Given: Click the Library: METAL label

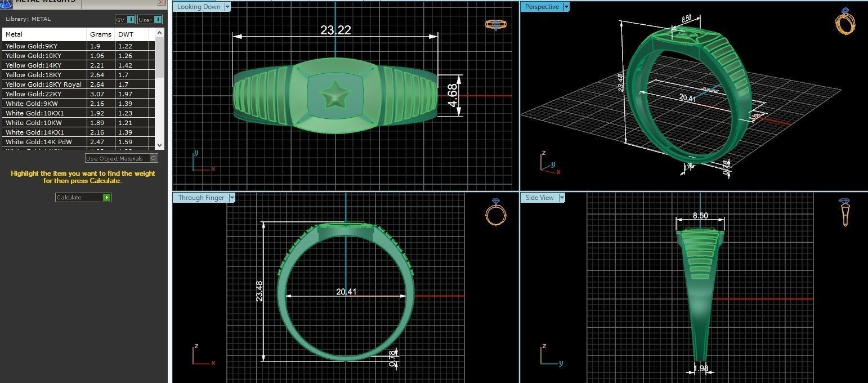Looking at the screenshot, I should (28, 19).
